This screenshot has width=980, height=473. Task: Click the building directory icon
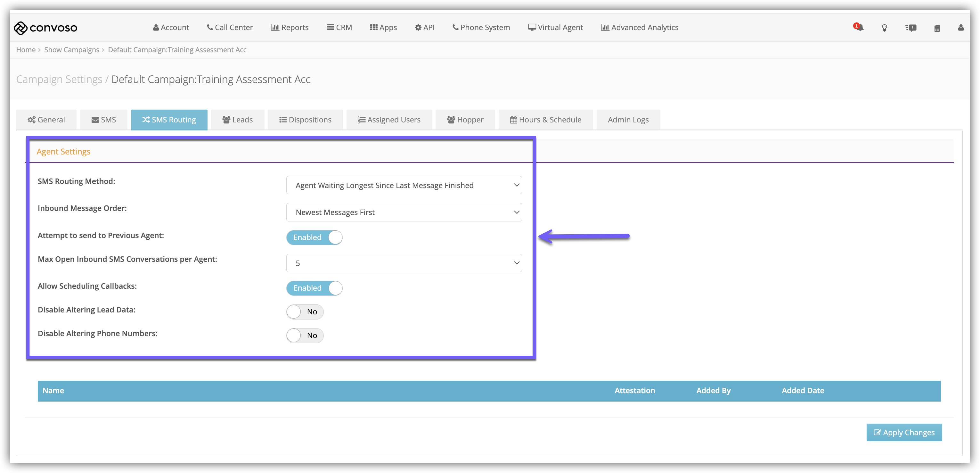pos(937,28)
